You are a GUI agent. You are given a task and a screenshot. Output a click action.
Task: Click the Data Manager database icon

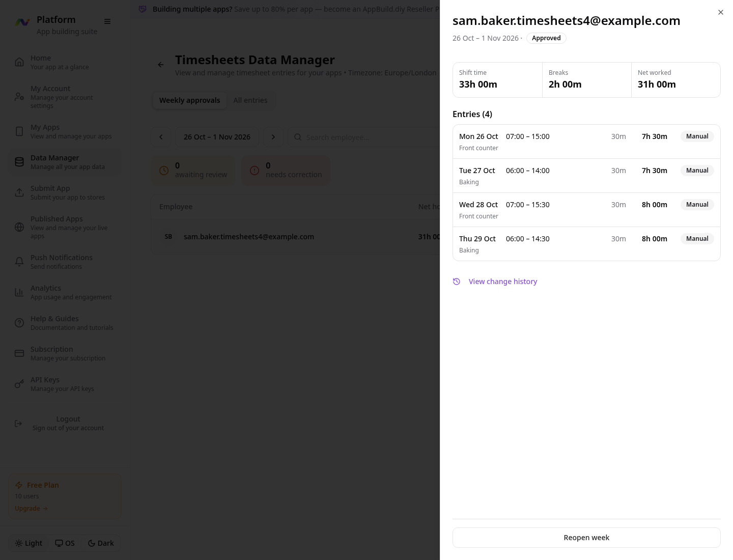pos(19,162)
